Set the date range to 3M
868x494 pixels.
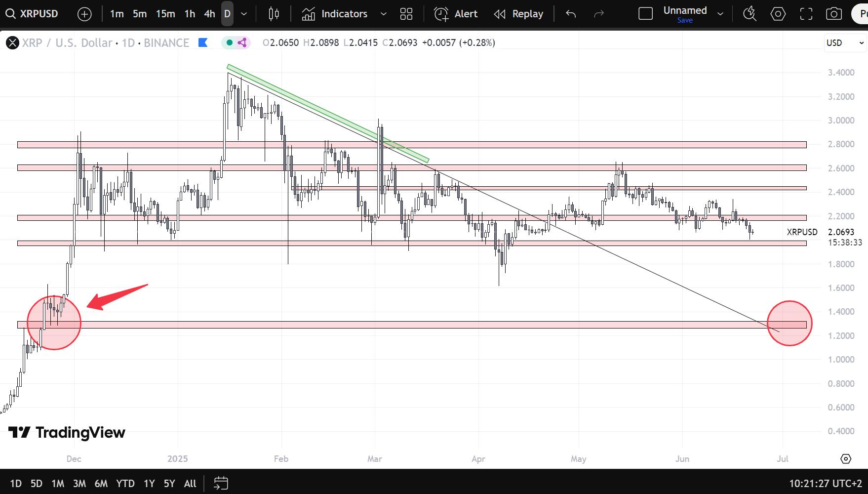point(79,483)
